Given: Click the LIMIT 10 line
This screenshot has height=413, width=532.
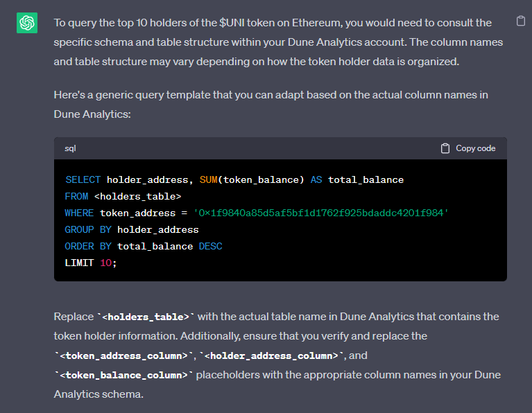Looking at the screenshot, I should coord(91,263).
